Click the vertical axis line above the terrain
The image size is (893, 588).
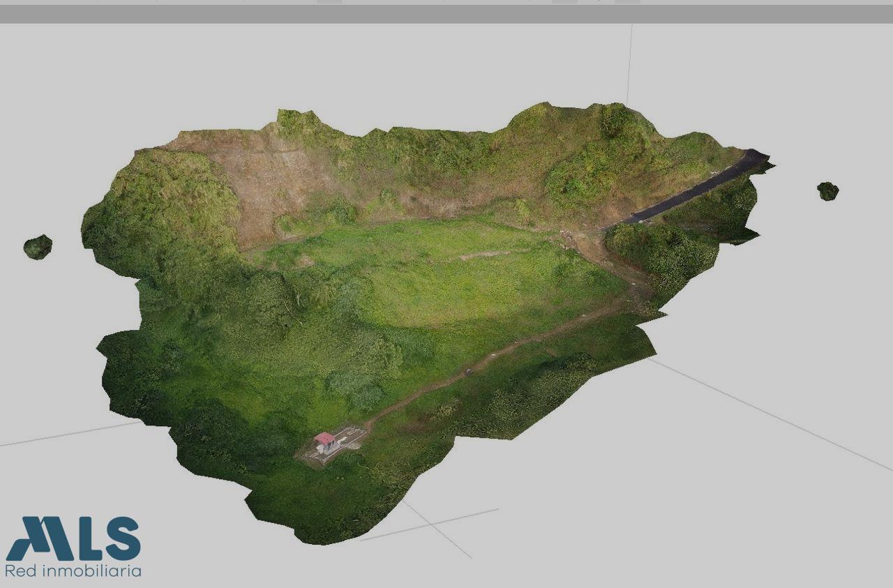[x=629, y=63]
